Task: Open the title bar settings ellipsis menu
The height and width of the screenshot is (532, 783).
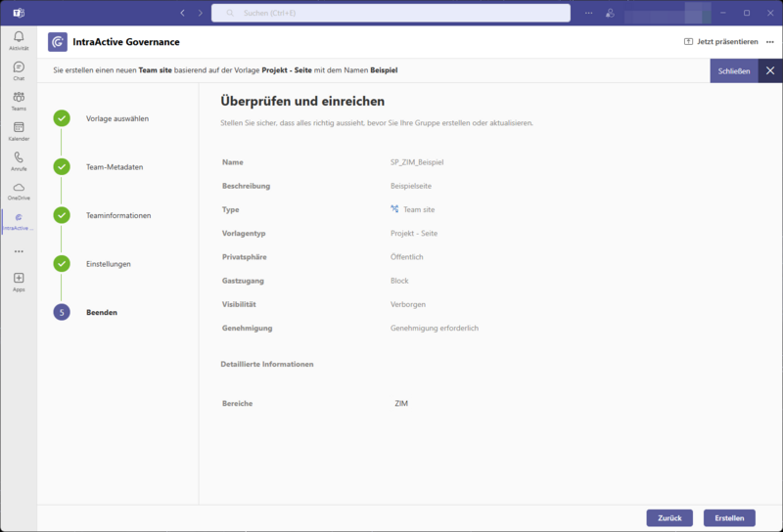Action: pos(588,13)
